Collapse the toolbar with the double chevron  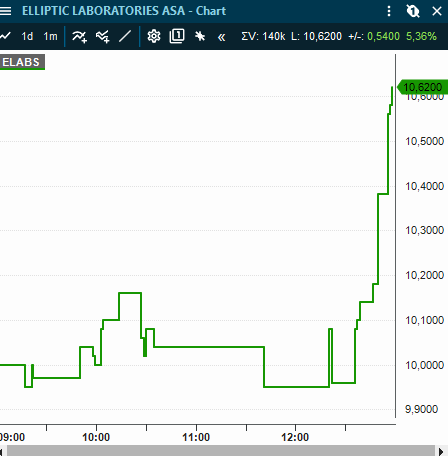click(221, 37)
